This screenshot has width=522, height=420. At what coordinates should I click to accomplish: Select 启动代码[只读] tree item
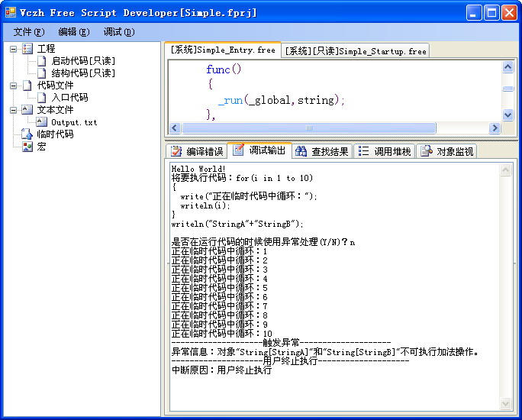83,61
